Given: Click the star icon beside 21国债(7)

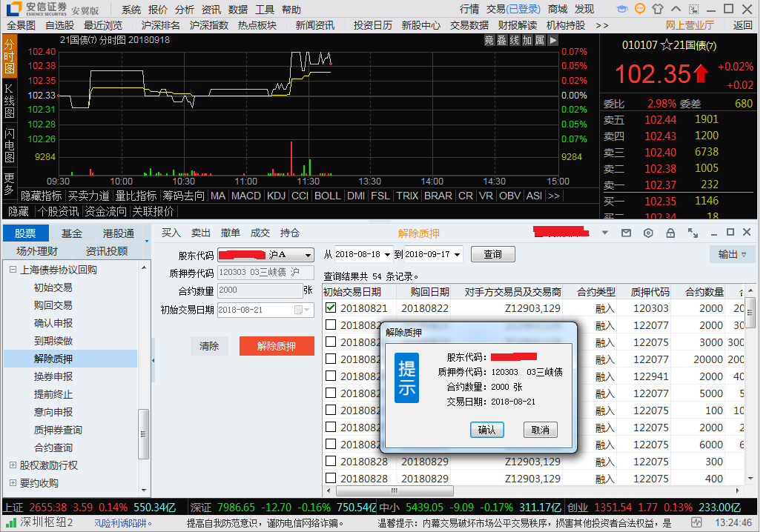Looking at the screenshot, I should tap(667, 45).
